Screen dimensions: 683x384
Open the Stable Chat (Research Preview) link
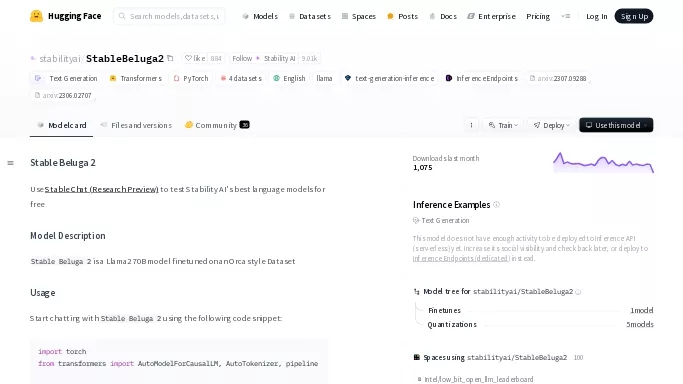[101, 189]
